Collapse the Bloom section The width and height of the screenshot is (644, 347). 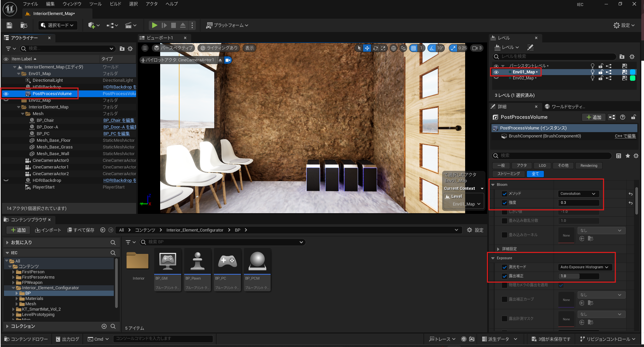coord(493,185)
